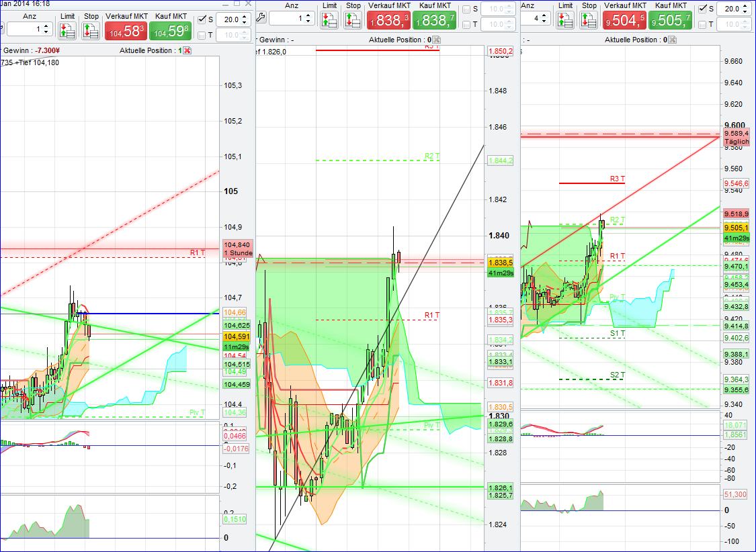The image size is (756, 552).
Task: Enable the T checkbox on left chart
Action: click(201, 34)
